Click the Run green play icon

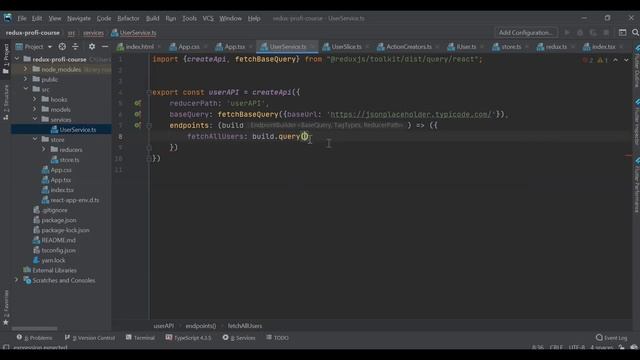pos(567,33)
